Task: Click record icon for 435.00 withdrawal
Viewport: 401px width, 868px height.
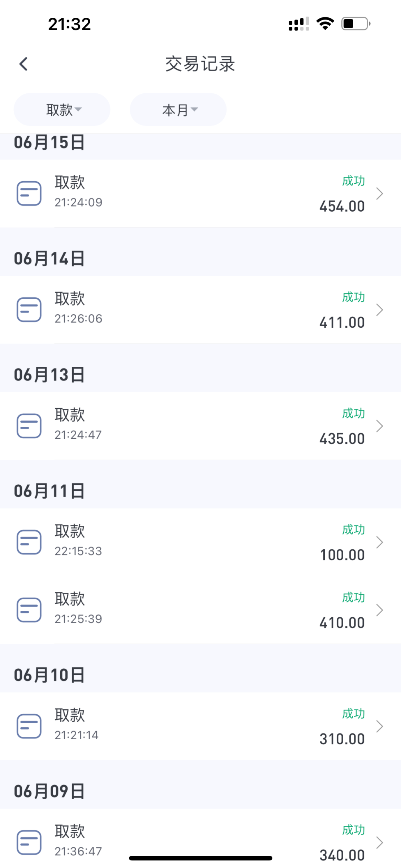Action: tap(29, 426)
